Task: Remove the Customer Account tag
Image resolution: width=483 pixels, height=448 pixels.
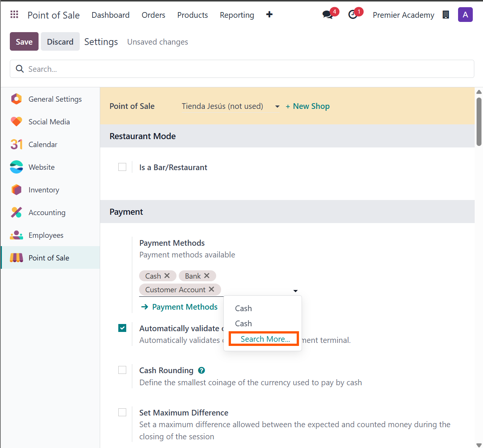Action: pos(212,290)
